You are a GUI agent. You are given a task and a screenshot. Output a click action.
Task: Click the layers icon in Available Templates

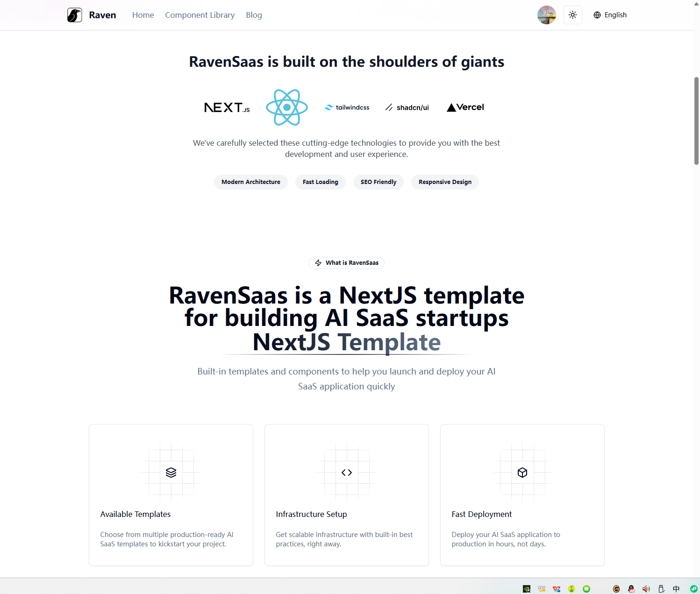point(171,473)
